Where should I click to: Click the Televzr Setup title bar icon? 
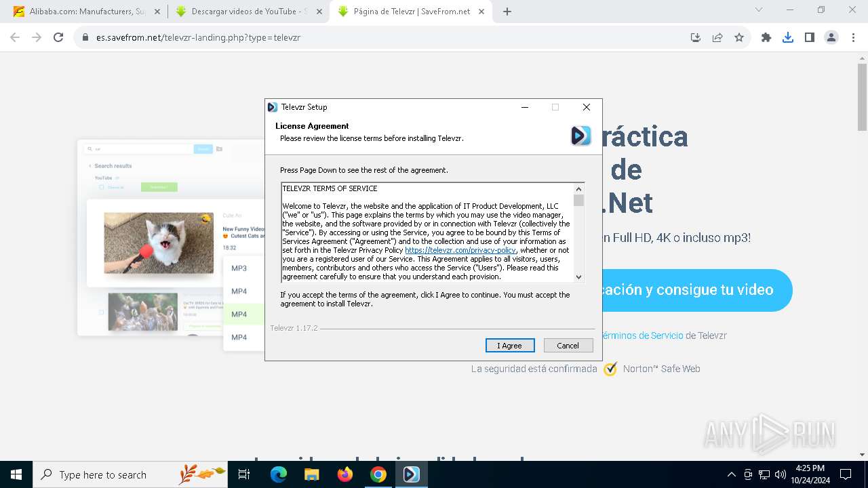click(x=273, y=107)
